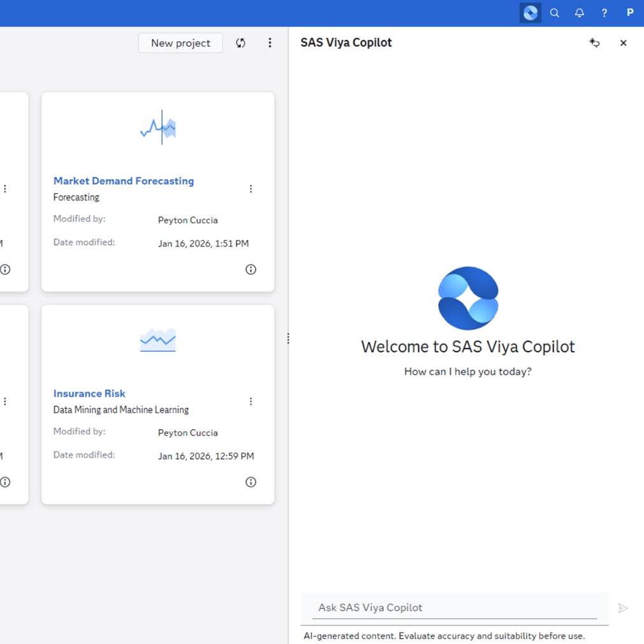Open the search icon in top bar

[555, 13]
